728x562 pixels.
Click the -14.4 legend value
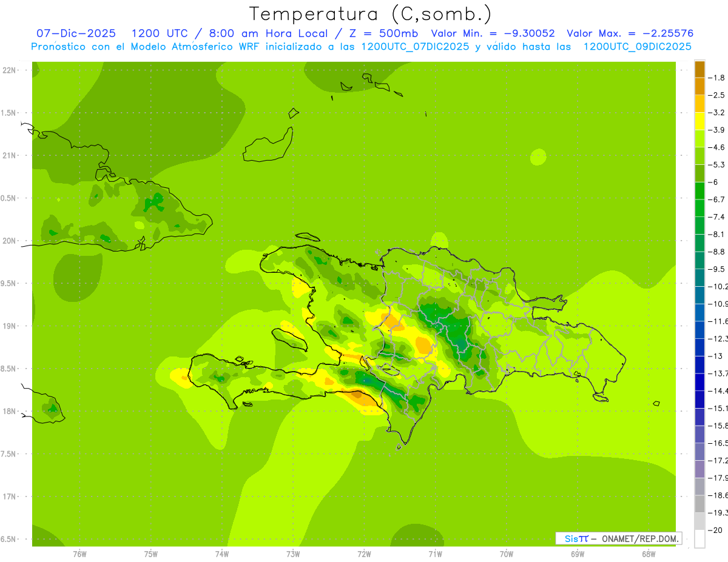point(717,391)
